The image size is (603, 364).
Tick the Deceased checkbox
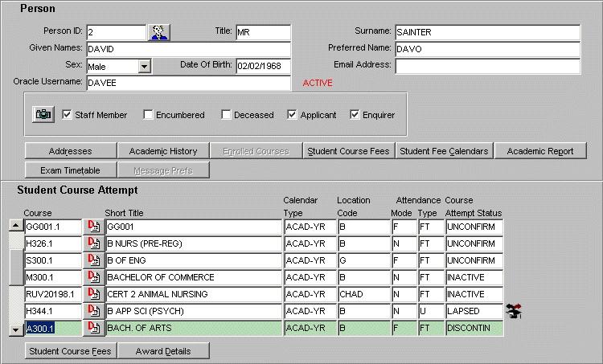(x=227, y=115)
